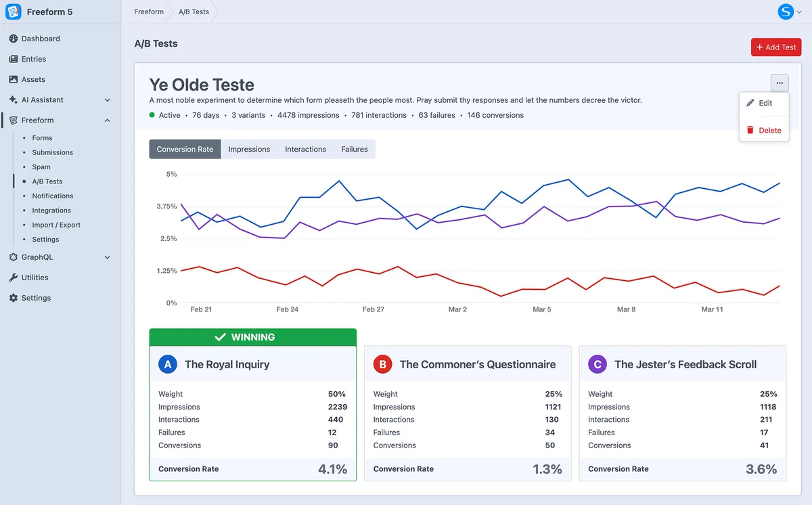This screenshot has width=812, height=505.
Task: Click the green Active status dot
Action: pyautogui.click(x=152, y=115)
